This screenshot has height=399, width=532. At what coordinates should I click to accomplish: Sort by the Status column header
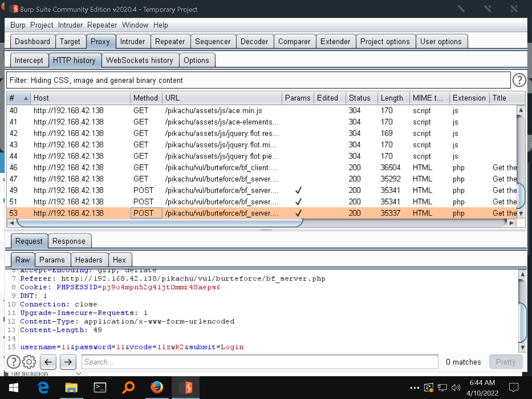click(361, 98)
